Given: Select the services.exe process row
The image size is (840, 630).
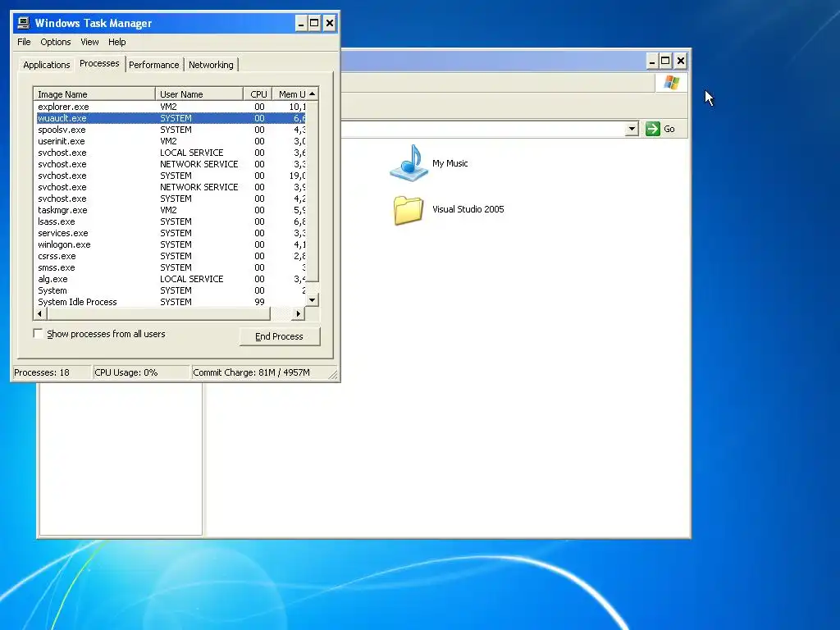Looking at the screenshot, I should [x=171, y=233].
